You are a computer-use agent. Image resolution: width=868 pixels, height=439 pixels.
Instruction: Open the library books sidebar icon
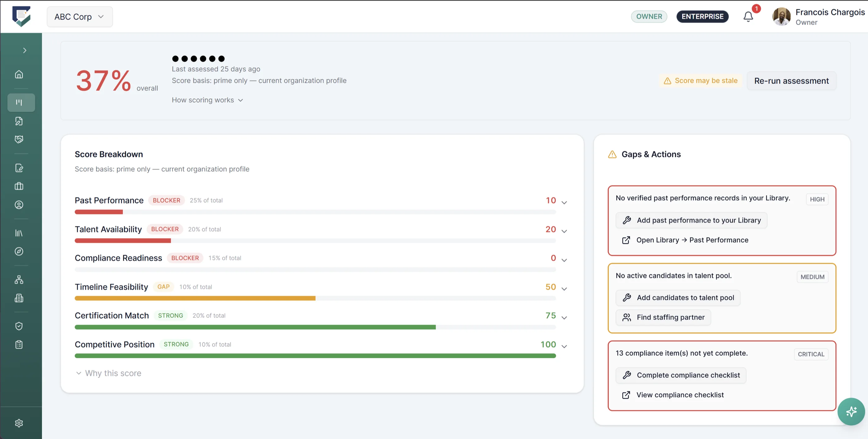(19, 233)
